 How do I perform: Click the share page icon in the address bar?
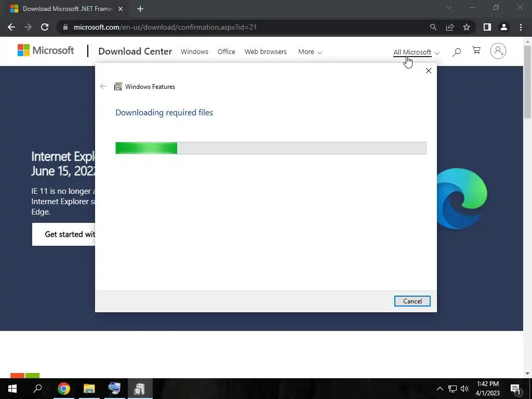(450, 27)
